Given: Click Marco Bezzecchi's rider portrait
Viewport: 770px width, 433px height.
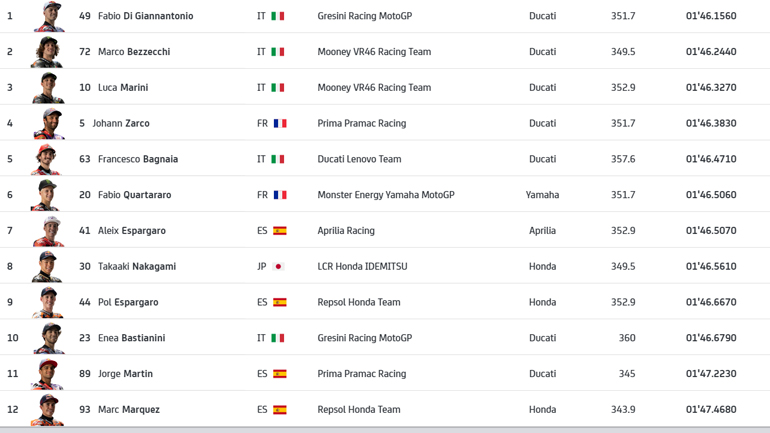Looking at the screenshot, I should (47, 52).
